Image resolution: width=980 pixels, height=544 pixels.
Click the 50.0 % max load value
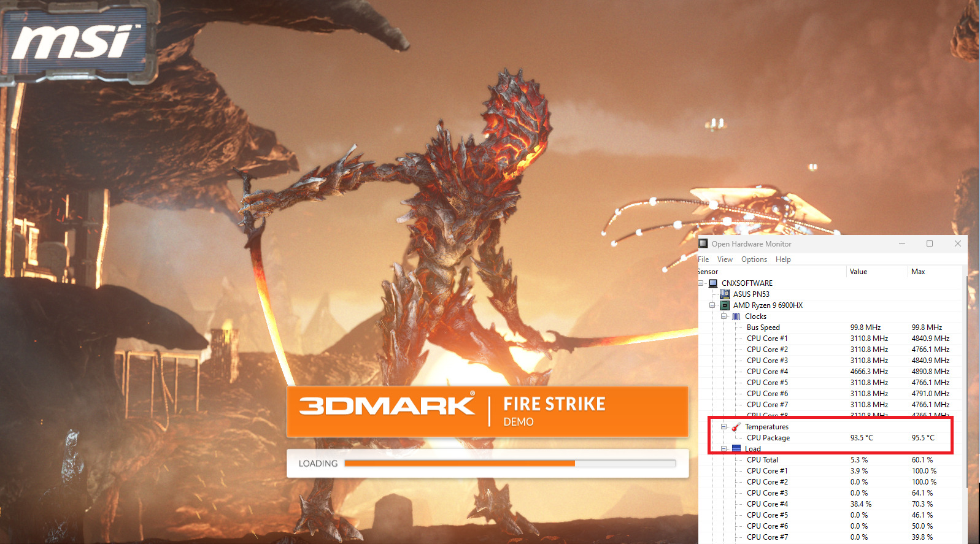(x=922, y=526)
